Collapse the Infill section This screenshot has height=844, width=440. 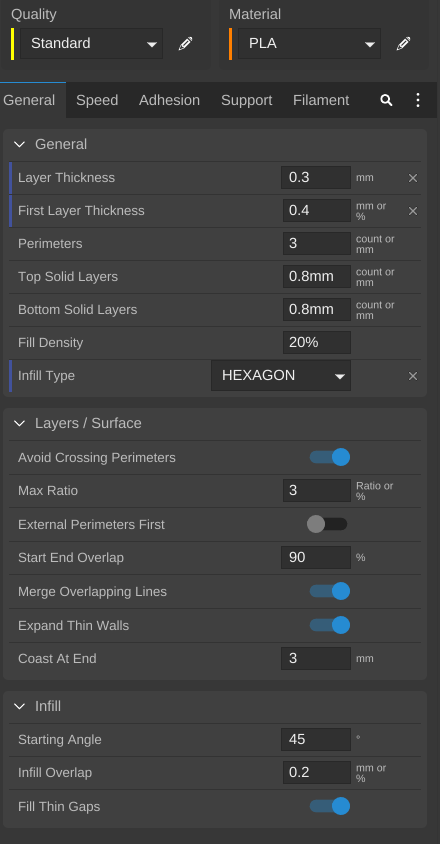(x=19, y=706)
